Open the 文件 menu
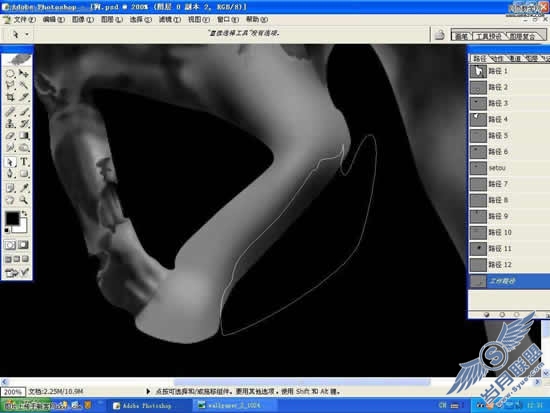 [25, 20]
